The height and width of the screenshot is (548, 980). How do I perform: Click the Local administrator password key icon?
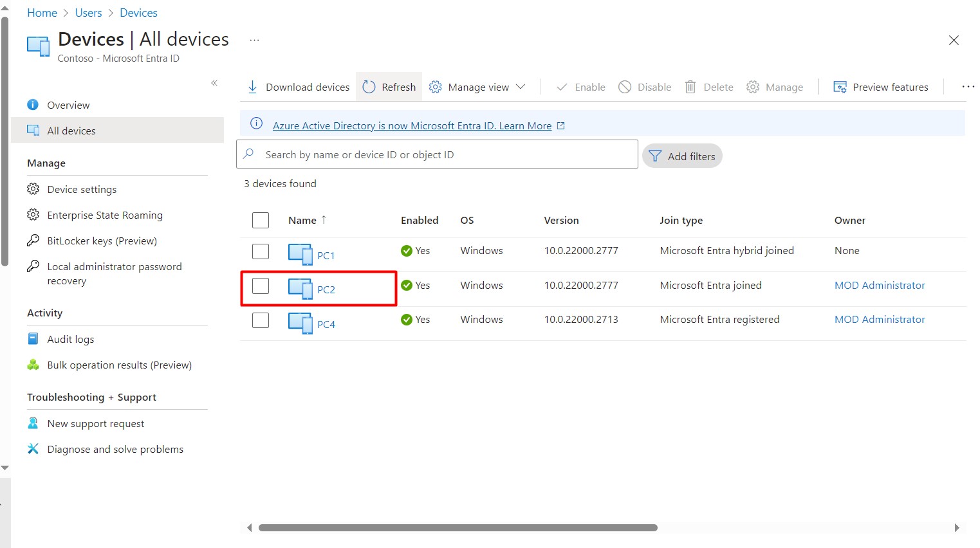33,266
